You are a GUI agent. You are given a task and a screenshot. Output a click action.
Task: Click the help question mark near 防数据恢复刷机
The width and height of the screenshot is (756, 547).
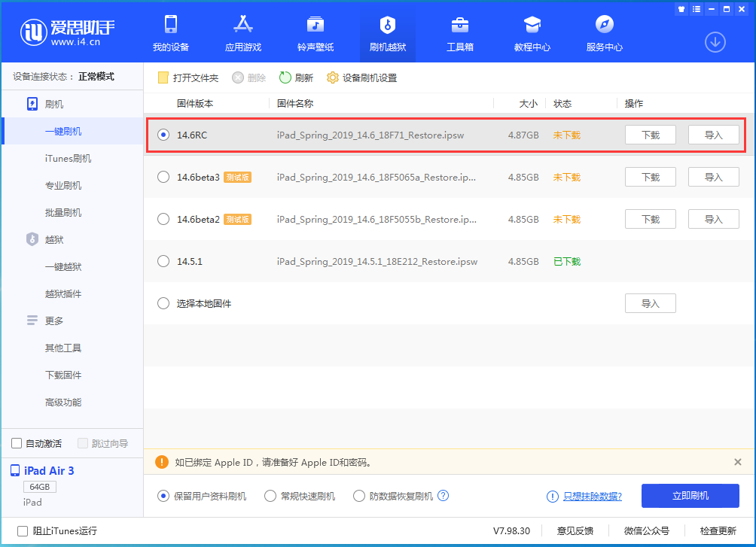pos(443,495)
